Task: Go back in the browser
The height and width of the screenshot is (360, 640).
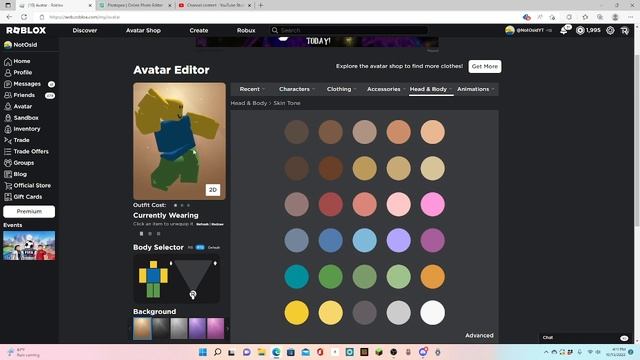Action: (9, 17)
